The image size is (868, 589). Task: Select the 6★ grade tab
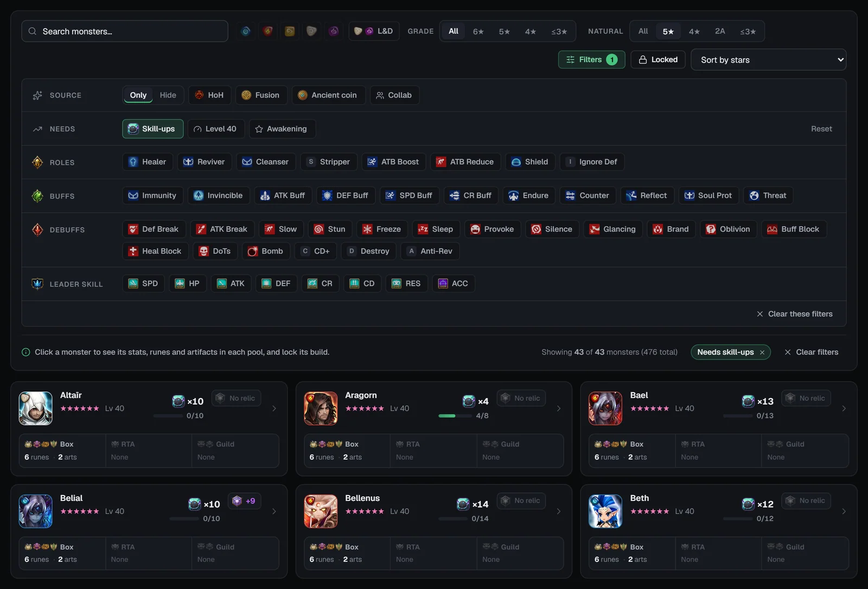click(x=478, y=31)
